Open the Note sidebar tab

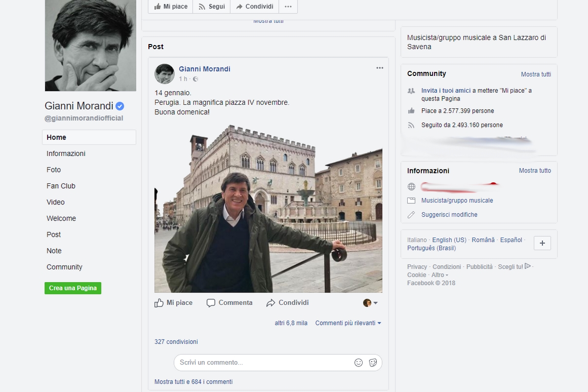(x=54, y=250)
